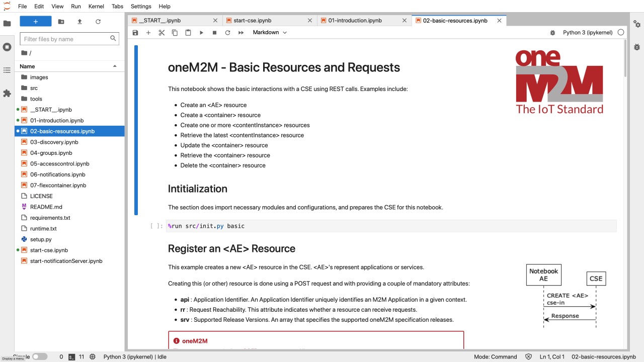This screenshot has height=362, width=644.
Task: Open Running Terminals and Kernels panel
Action: click(x=7, y=47)
